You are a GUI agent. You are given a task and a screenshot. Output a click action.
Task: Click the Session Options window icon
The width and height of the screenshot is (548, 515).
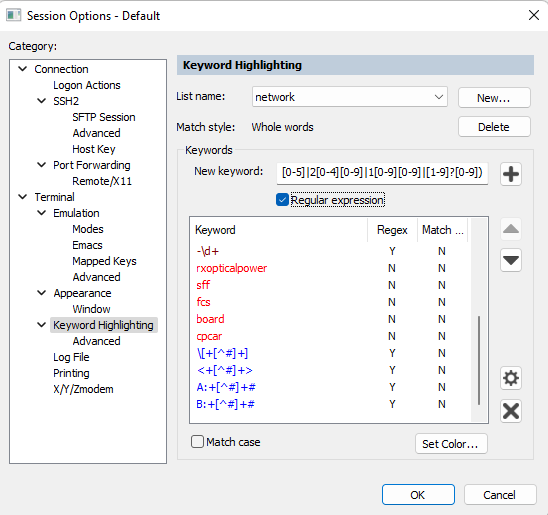14,15
